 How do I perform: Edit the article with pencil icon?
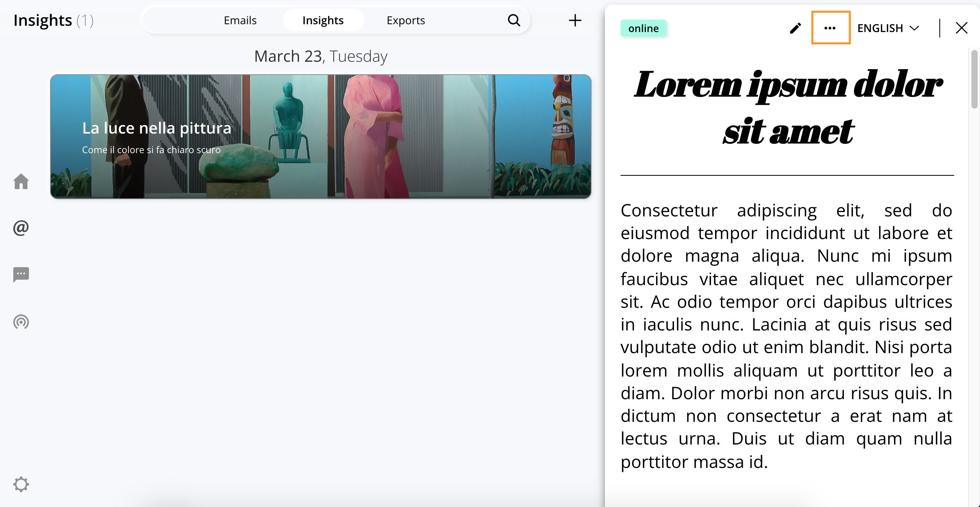(795, 28)
